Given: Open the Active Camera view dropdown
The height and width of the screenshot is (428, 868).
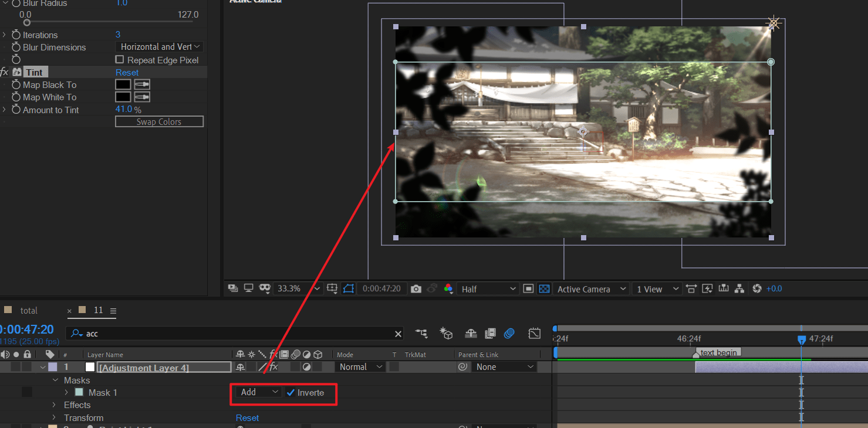Looking at the screenshot, I should click(x=590, y=289).
